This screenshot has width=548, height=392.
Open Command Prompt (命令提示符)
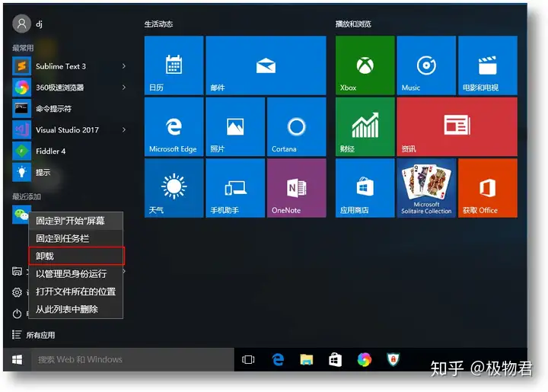click(x=70, y=109)
